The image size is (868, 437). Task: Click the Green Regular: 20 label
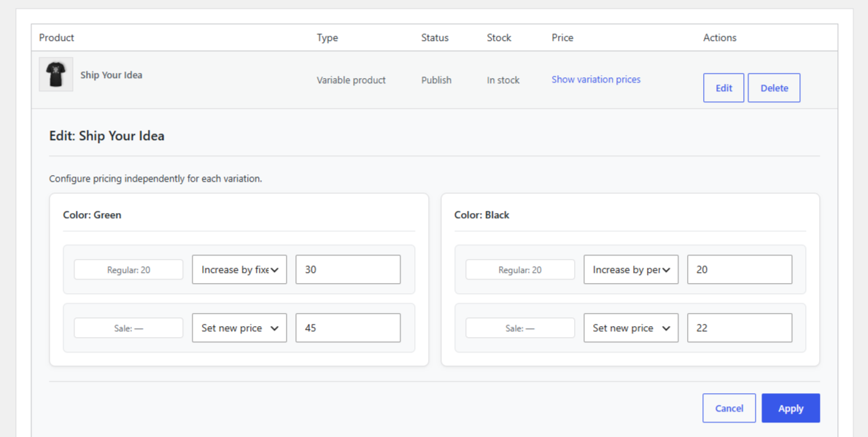pos(128,270)
